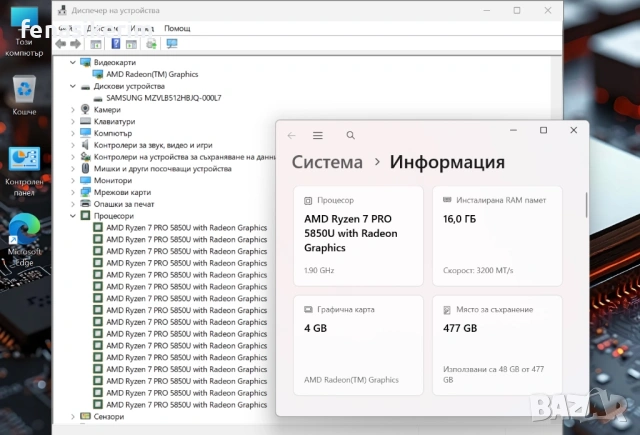Collapse the Видеокарти category

(73, 62)
